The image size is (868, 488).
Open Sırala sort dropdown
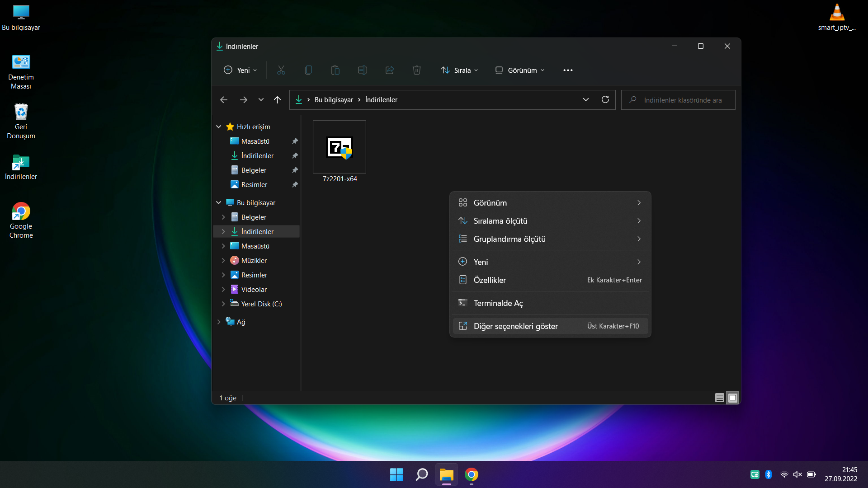[459, 70]
